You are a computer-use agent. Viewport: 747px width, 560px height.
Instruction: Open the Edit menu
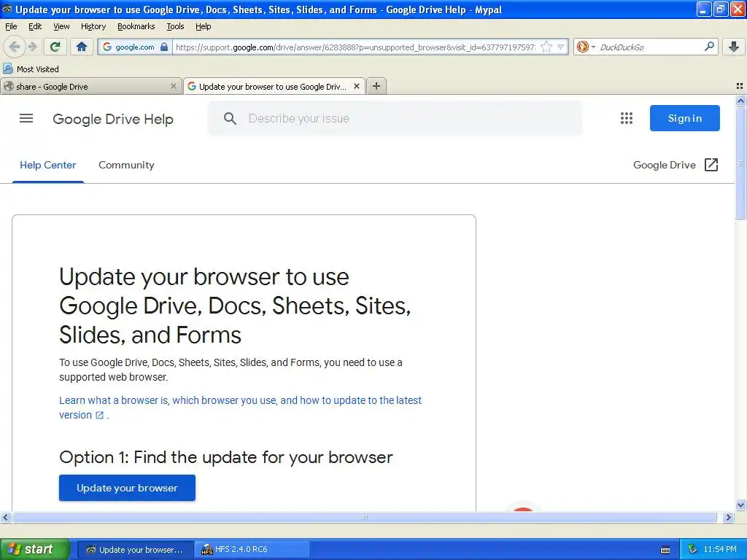(35, 26)
